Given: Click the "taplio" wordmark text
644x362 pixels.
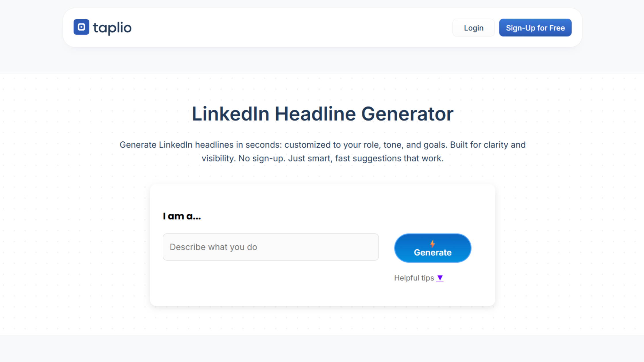Looking at the screenshot, I should pos(112,28).
